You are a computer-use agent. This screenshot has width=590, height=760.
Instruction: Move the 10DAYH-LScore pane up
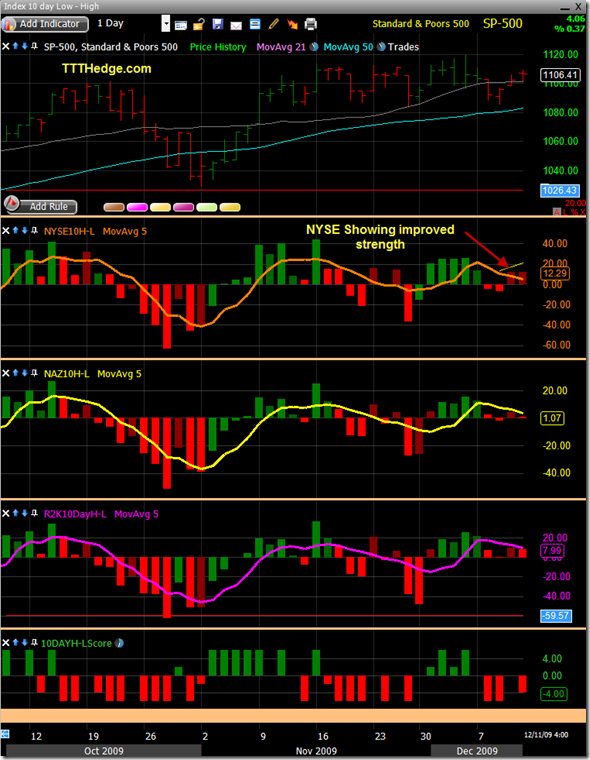click(x=16, y=642)
